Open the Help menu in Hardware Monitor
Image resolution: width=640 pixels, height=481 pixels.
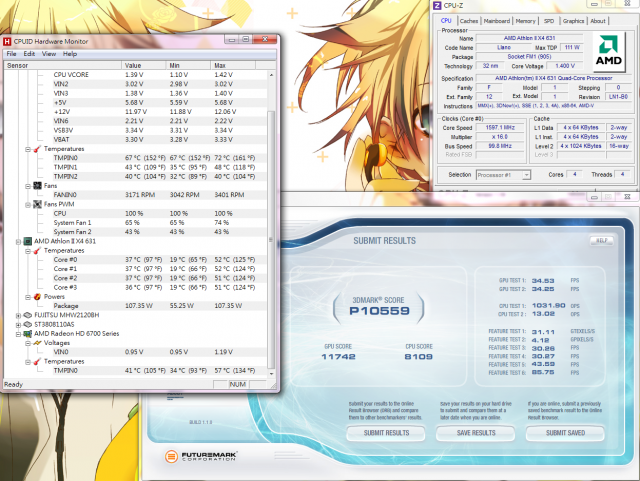coord(70,54)
